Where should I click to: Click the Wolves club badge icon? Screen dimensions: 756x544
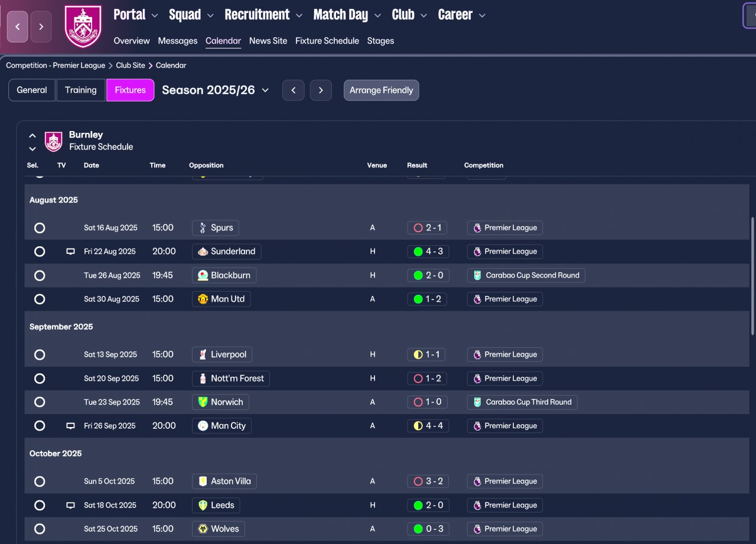(203, 529)
